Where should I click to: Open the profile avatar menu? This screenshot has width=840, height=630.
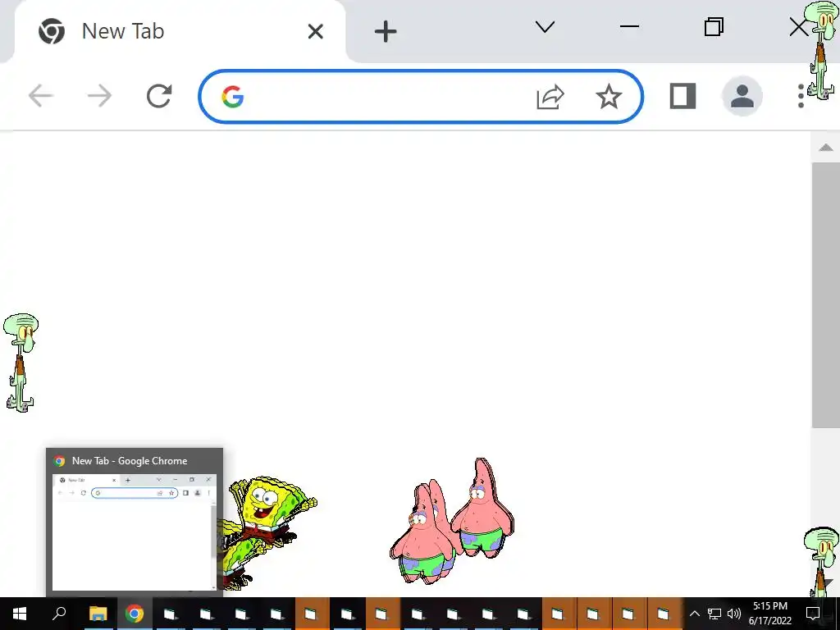[742, 97]
